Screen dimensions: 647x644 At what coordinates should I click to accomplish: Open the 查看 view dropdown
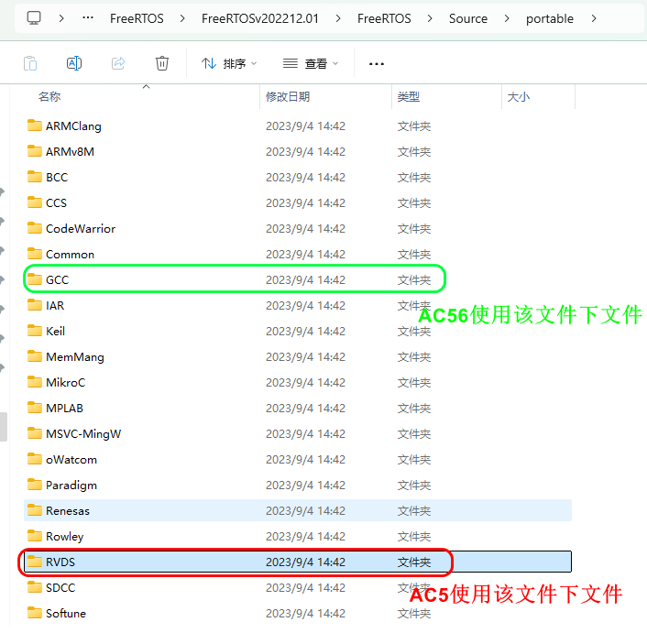(311, 63)
